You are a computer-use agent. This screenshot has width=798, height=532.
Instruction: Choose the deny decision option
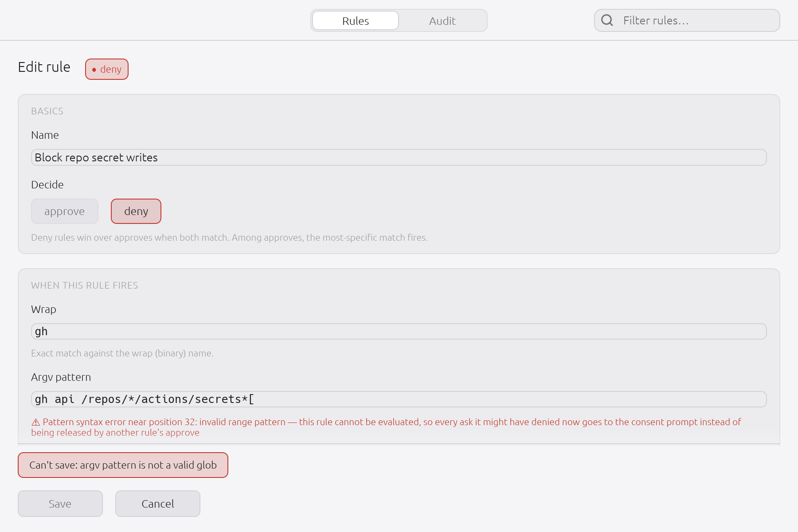tap(136, 211)
